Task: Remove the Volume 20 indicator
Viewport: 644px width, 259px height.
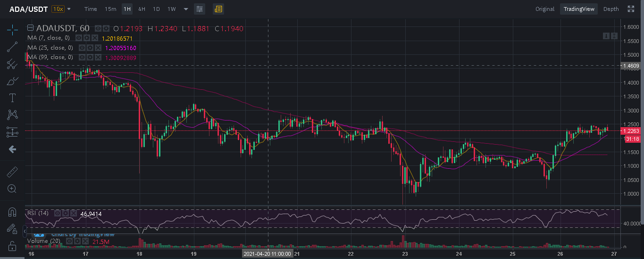Action: click(x=85, y=241)
